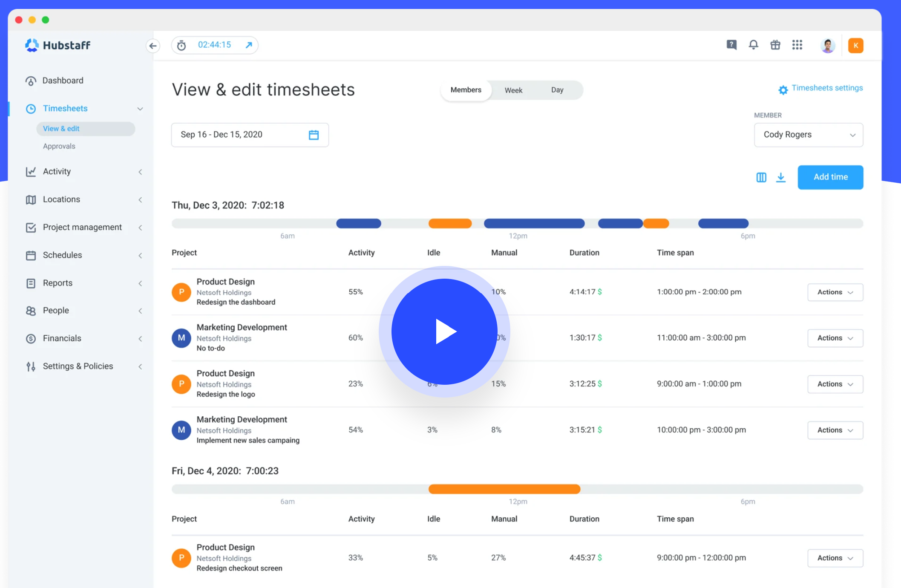
Task: Click the download timesheets icon
Action: (x=780, y=177)
